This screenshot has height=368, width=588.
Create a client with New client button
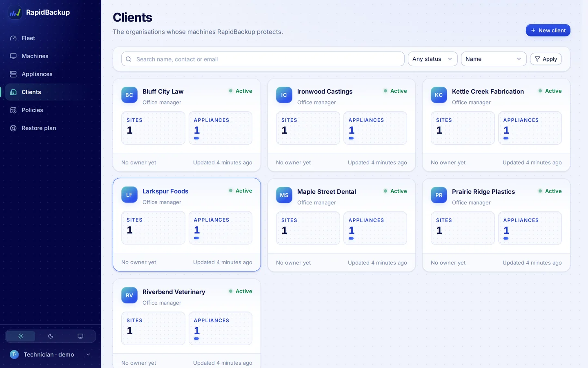[548, 30]
